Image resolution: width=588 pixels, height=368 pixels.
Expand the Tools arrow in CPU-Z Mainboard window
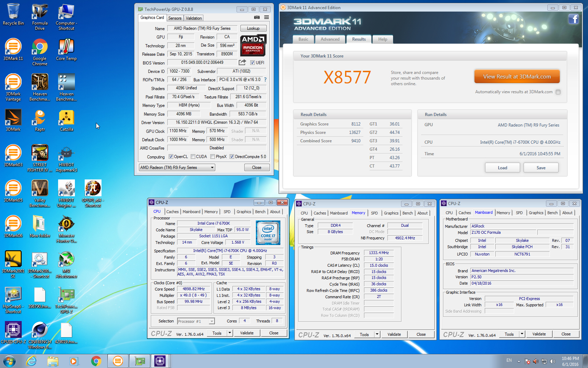click(522, 334)
